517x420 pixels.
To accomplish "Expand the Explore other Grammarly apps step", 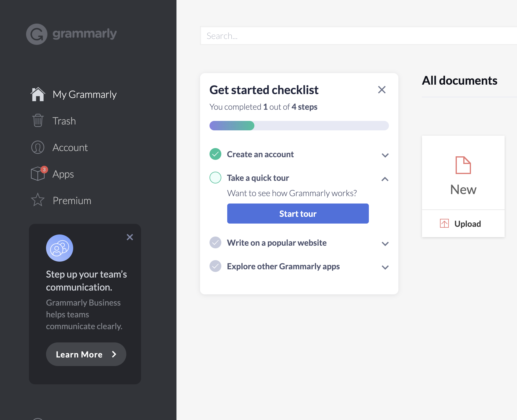I will pyautogui.click(x=385, y=267).
